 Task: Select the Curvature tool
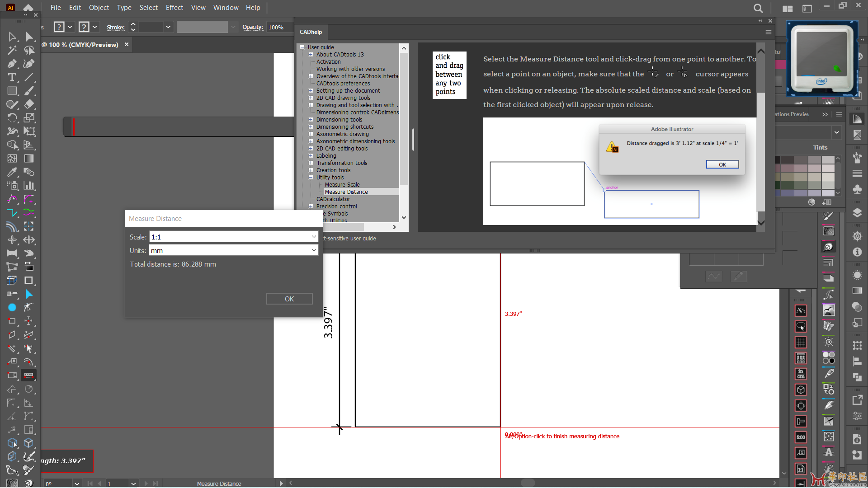(29, 64)
